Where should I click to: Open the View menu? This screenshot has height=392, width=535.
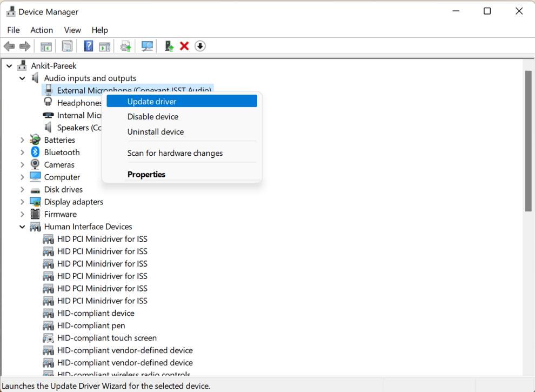(x=72, y=30)
